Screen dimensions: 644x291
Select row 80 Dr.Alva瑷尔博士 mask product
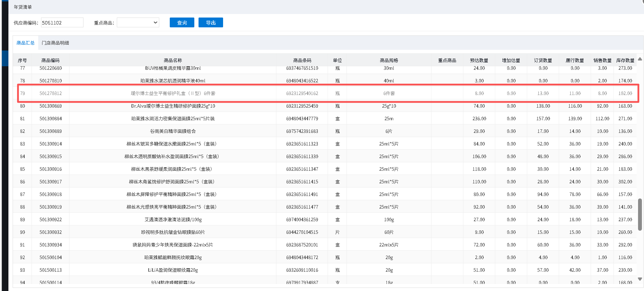pos(173,106)
